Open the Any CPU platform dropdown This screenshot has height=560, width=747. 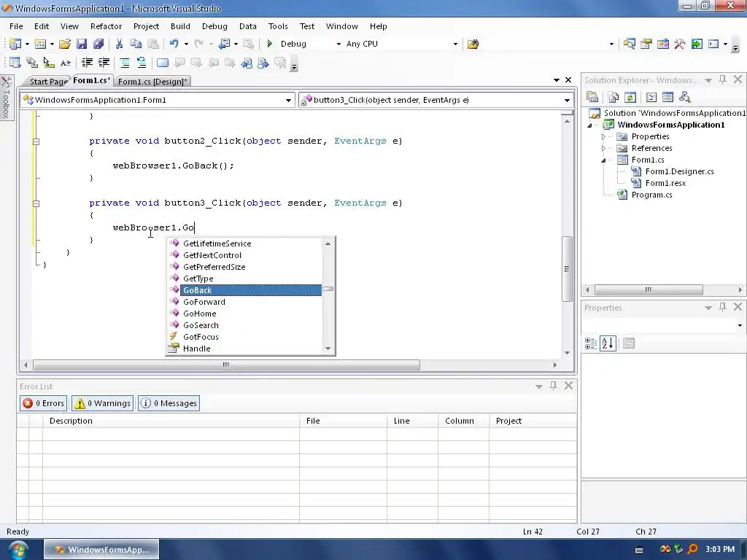(455, 44)
